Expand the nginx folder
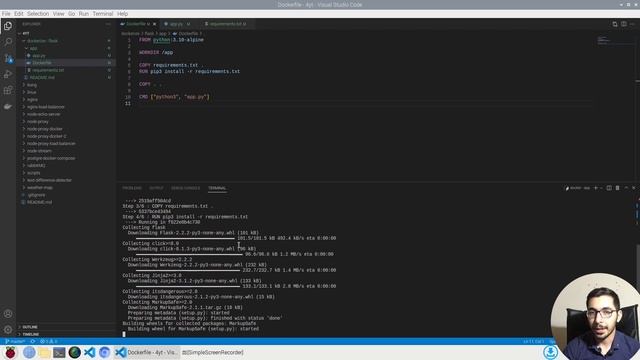This screenshot has width=640, height=360. point(65,100)
